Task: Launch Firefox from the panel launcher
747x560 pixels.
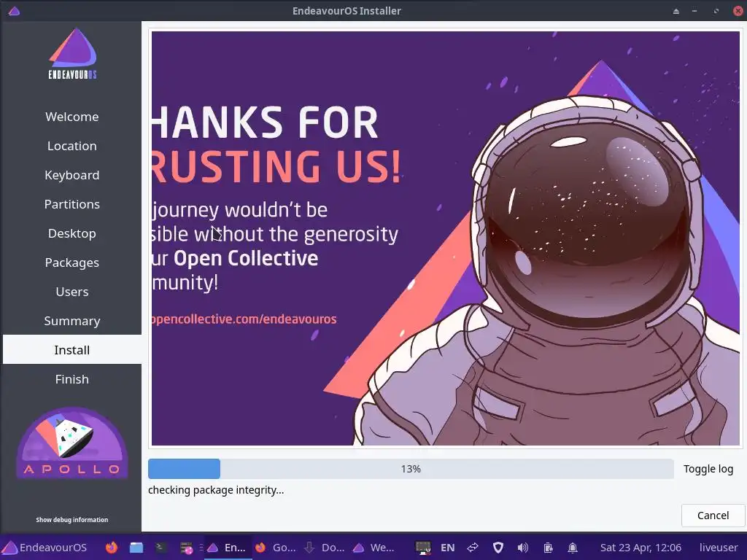Action: [x=112, y=547]
